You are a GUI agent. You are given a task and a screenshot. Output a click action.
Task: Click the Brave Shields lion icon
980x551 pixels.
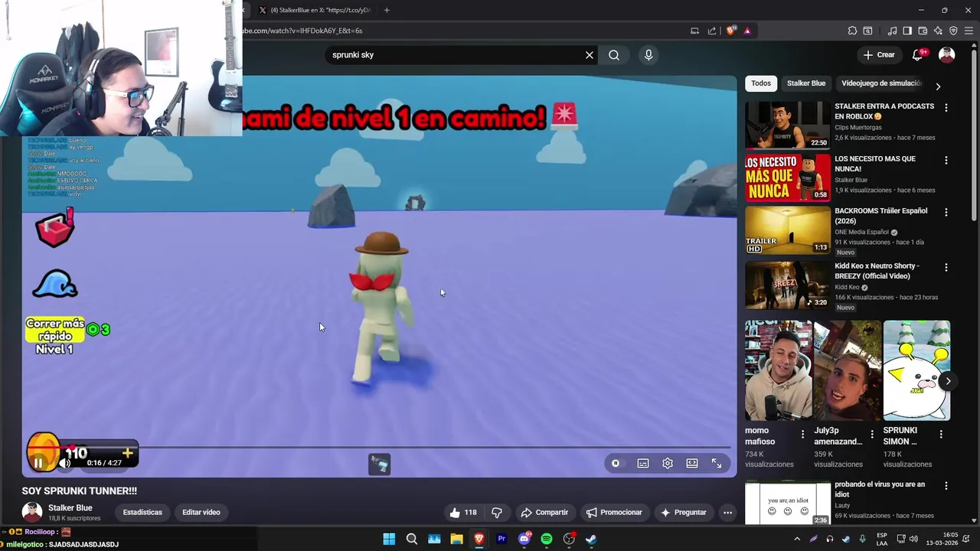coord(730,31)
